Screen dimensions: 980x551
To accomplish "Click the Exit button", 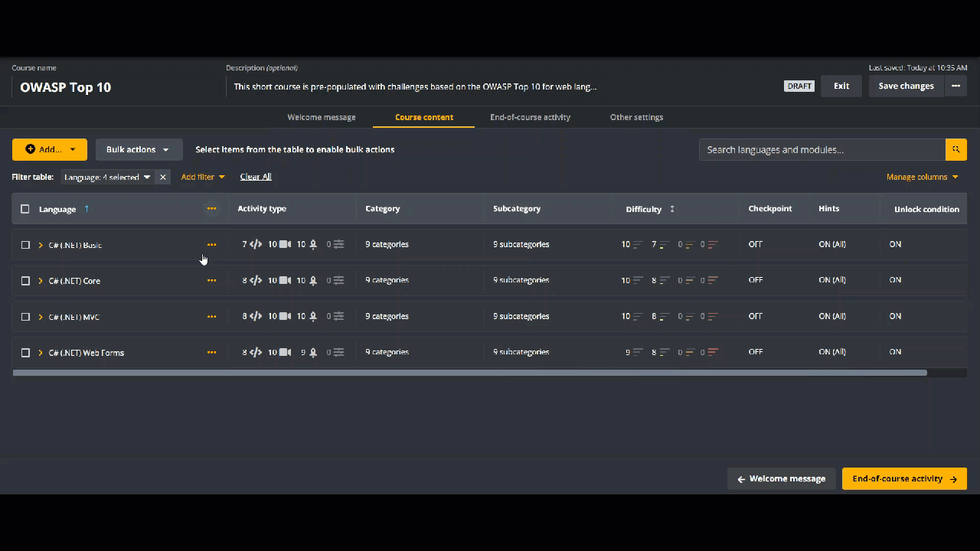I will (x=841, y=86).
